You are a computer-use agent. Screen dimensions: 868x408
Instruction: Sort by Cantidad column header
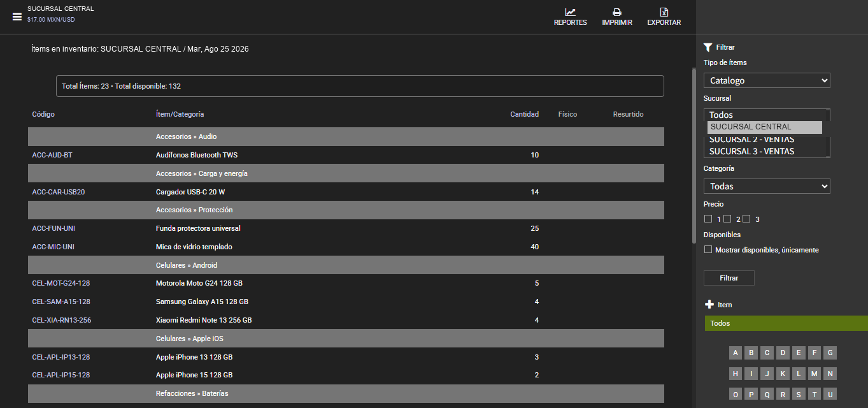coord(525,114)
